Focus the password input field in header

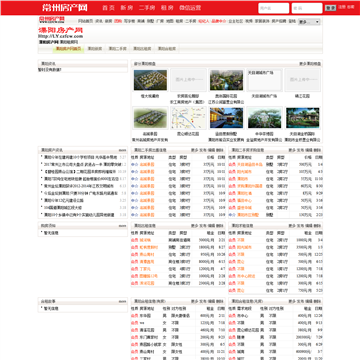pyautogui.click(x=307, y=8)
